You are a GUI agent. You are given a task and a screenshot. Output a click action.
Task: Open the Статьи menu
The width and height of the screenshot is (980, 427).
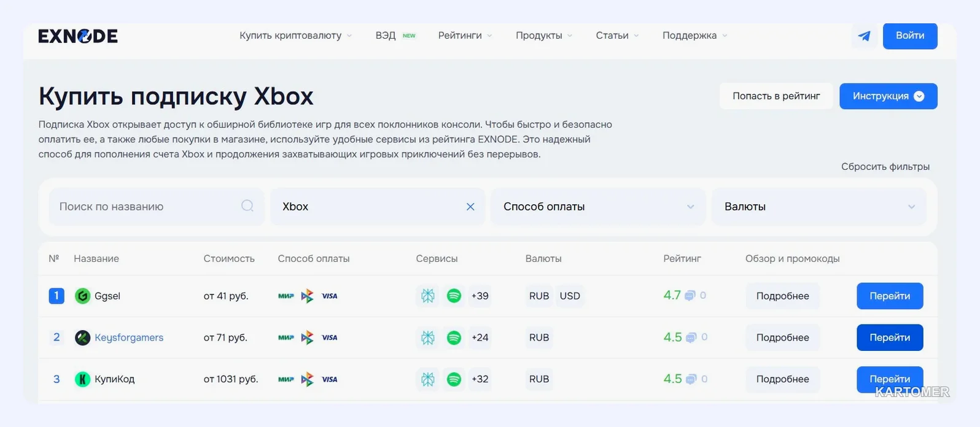click(x=617, y=36)
